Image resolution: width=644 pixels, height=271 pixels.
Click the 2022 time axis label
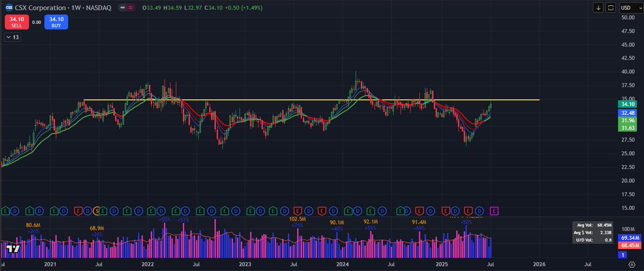tap(148, 265)
